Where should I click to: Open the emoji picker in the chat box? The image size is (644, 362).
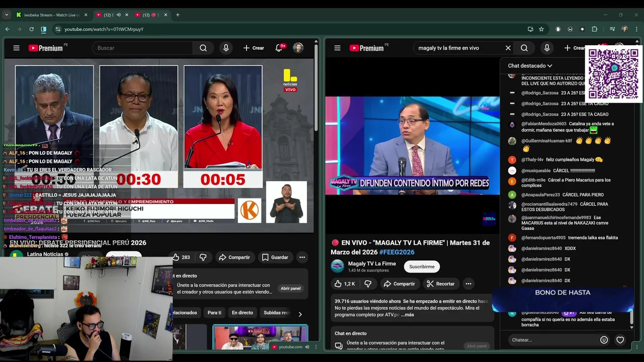[604, 340]
